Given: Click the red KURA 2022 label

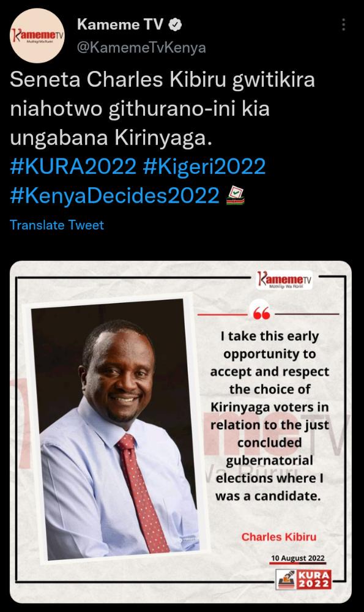Looking at the screenshot, I should (x=314, y=579).
